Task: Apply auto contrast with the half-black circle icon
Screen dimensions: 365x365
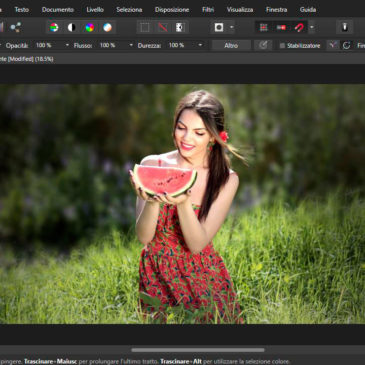Action: coord(72,27)
